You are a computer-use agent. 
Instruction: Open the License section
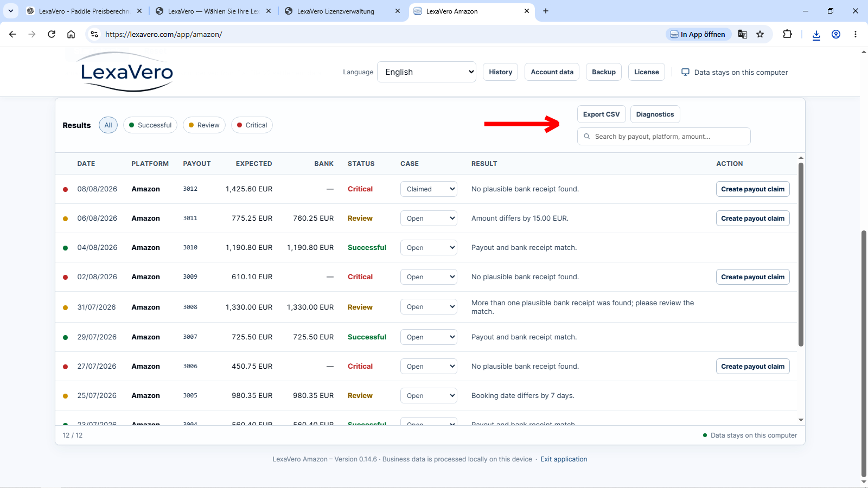pyautogui.click(x=647, y=72)
